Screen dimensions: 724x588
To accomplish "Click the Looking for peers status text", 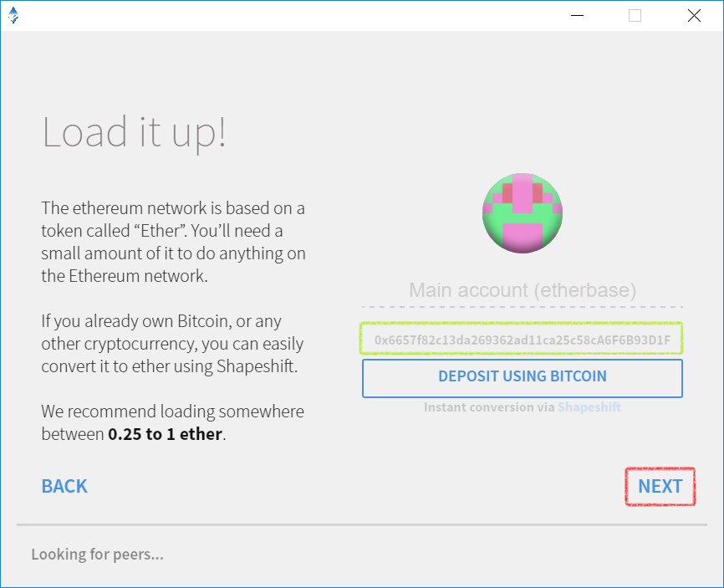I will click(x=98, y=554).
